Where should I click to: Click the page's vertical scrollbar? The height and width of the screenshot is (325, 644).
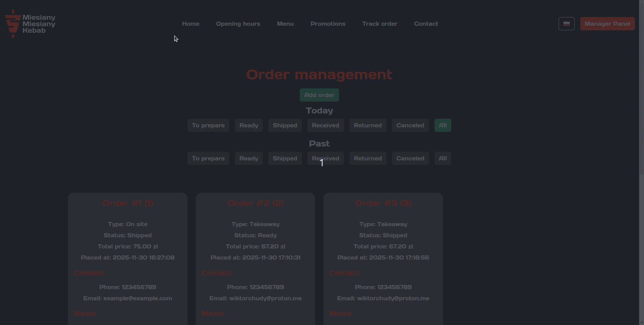coord(641,87)
